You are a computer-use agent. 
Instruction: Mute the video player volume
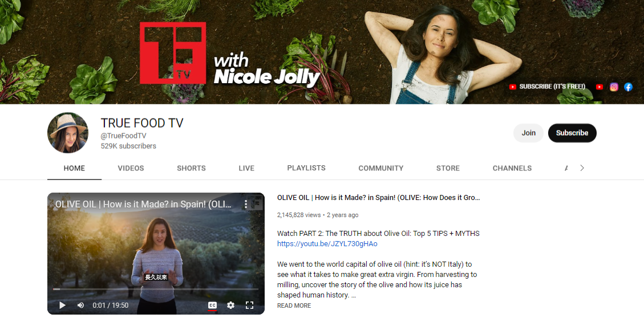coord(80,305)
